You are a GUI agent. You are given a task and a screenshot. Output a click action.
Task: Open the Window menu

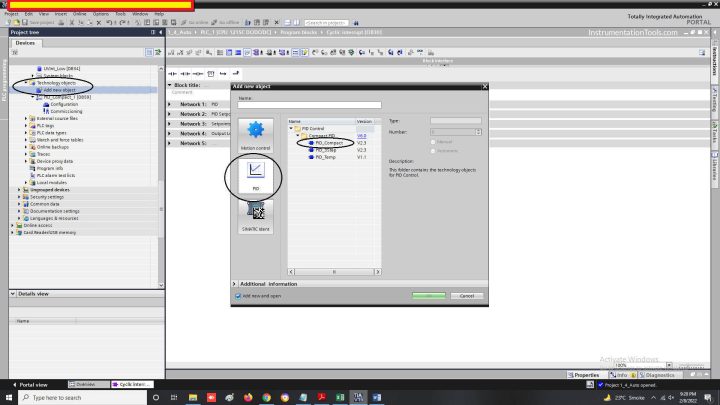pyautogui.click(x=140, y=14)
